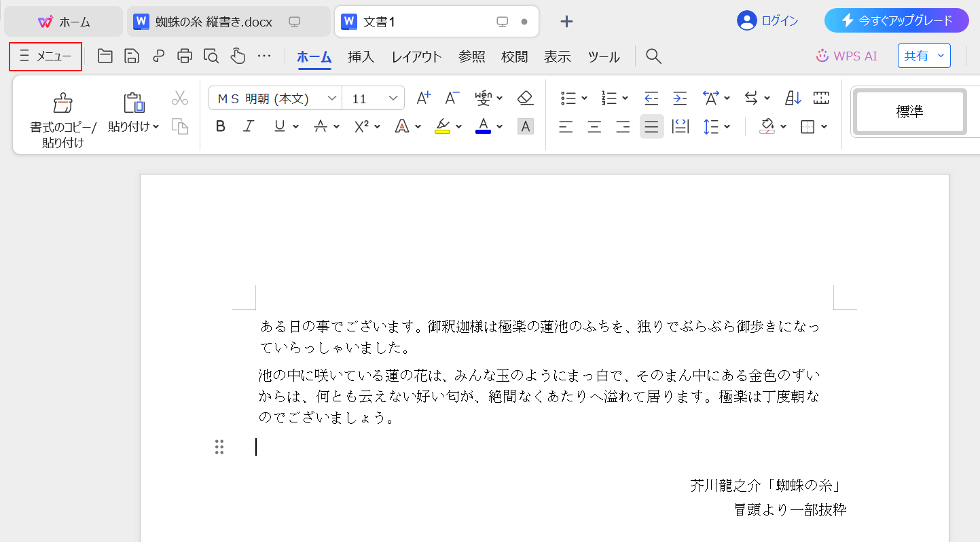This screenshot has height=542, width=980.
Task: Switch to the 表示 ribbon tab
Action: pyautogui.click(x=558, y=57)
